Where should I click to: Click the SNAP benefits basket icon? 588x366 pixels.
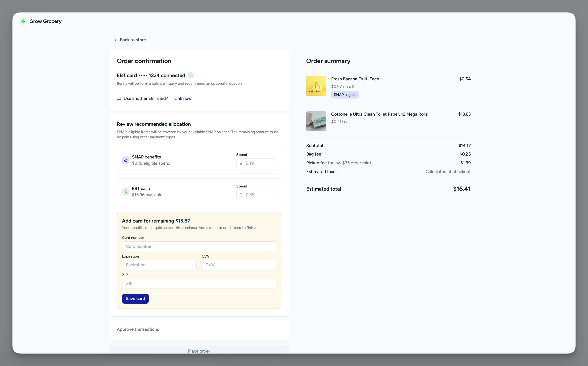pyautogui.click(x=125, y=160)
